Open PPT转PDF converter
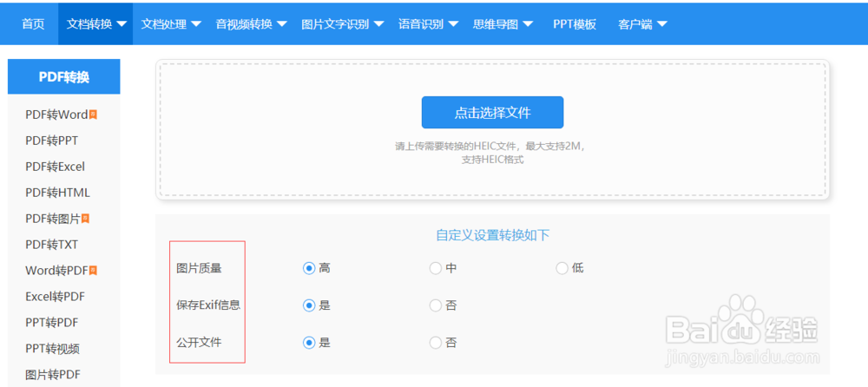Viewport: 868px width, 387px height. coord(51,322)
